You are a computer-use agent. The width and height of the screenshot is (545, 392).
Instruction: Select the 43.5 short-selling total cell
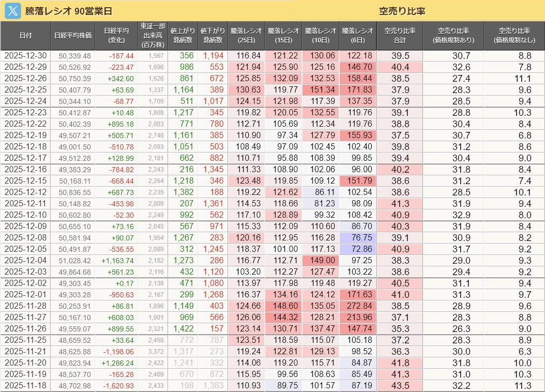tap(400, 385)
